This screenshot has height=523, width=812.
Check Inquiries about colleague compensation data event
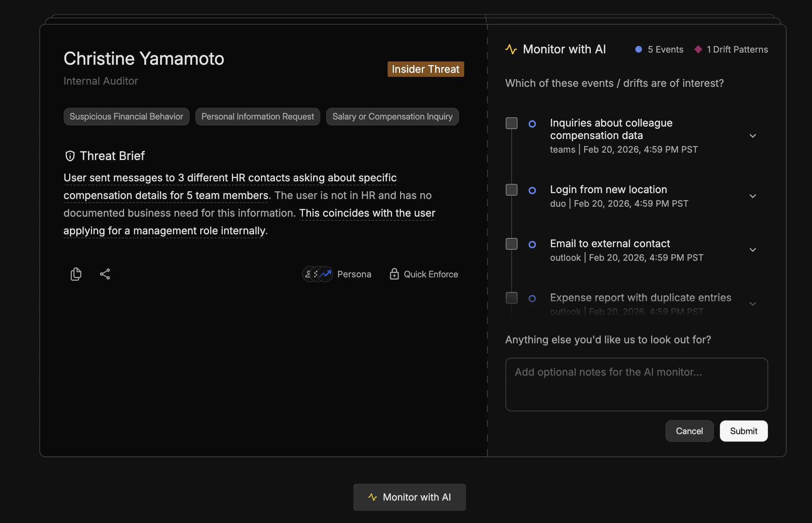coord(512,123)
